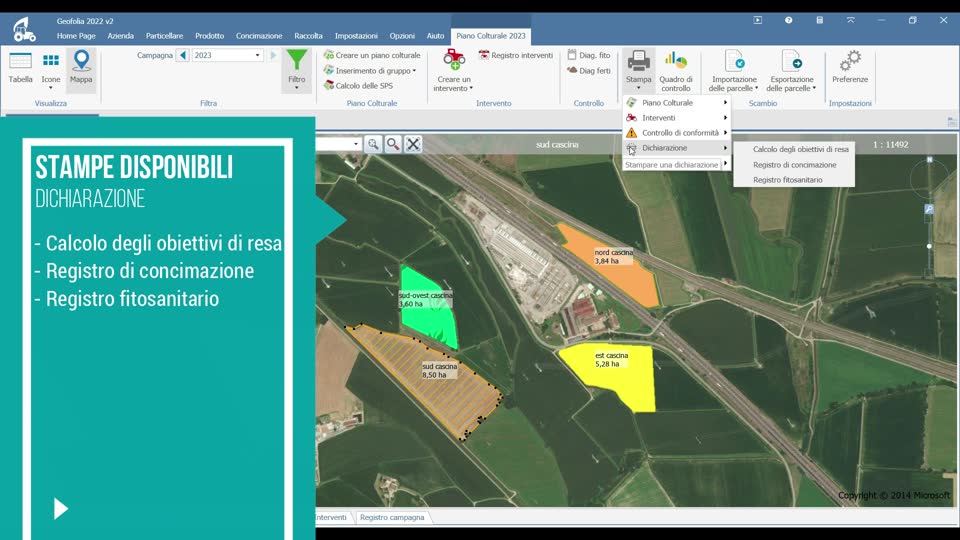
Task: Open Diag. fito check
Action: point(588,55)
